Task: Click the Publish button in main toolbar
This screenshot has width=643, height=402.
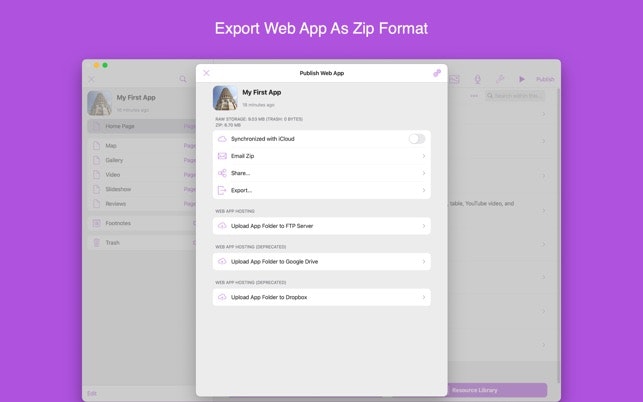Action: (x=545, y=79)
